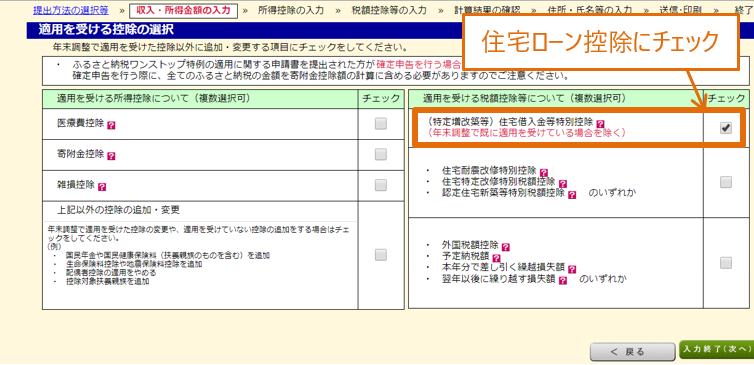The width and height of the screenshot is (754, 365).
Task: Check the 医療費控除 checkbox
Action: click(380, 124)
